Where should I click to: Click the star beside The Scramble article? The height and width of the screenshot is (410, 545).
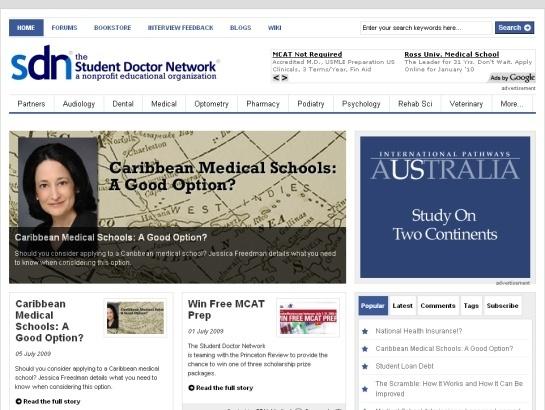point(365,389)
